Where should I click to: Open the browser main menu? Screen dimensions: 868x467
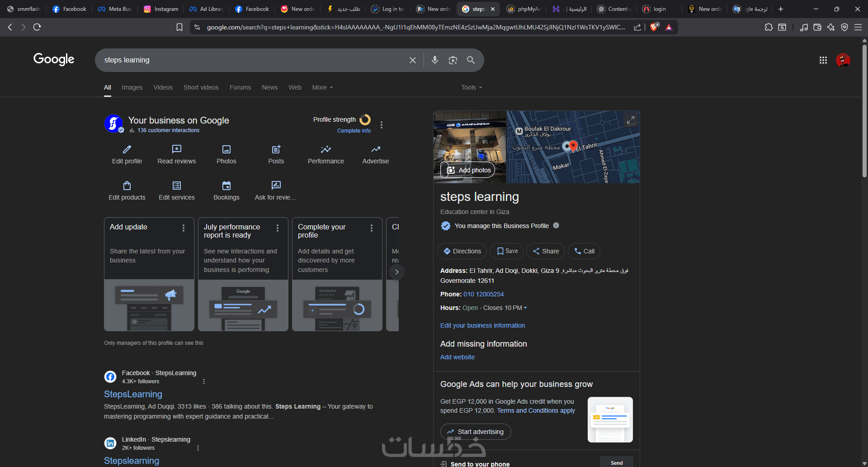point(858,27)
